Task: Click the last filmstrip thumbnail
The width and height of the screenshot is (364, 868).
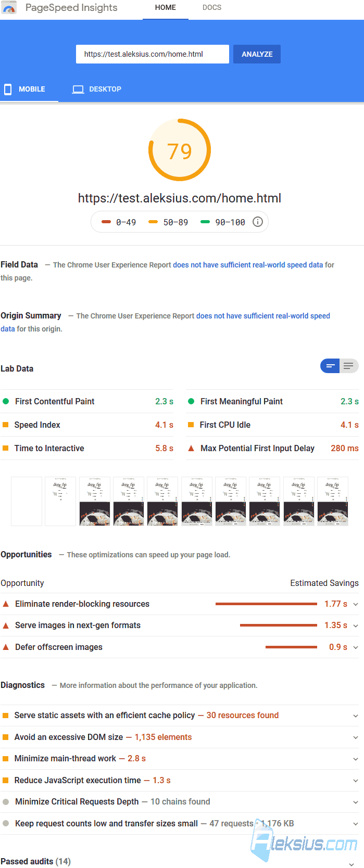Action: [x=333, y=501]
